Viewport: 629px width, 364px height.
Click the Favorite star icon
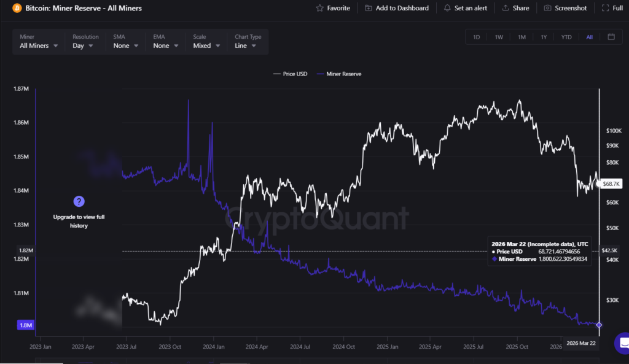[x=319, y=8]
